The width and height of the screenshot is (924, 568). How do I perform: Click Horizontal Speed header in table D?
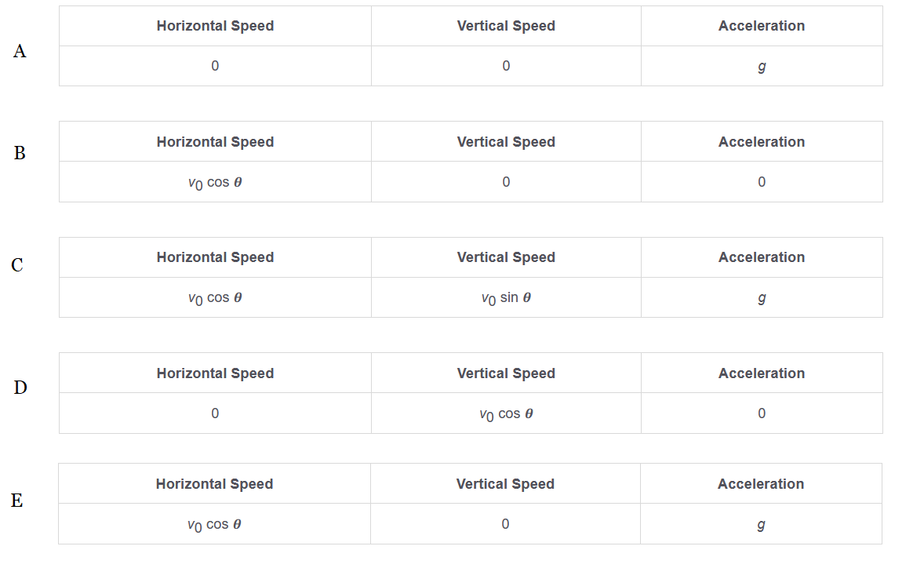click(x=215, y=373)
